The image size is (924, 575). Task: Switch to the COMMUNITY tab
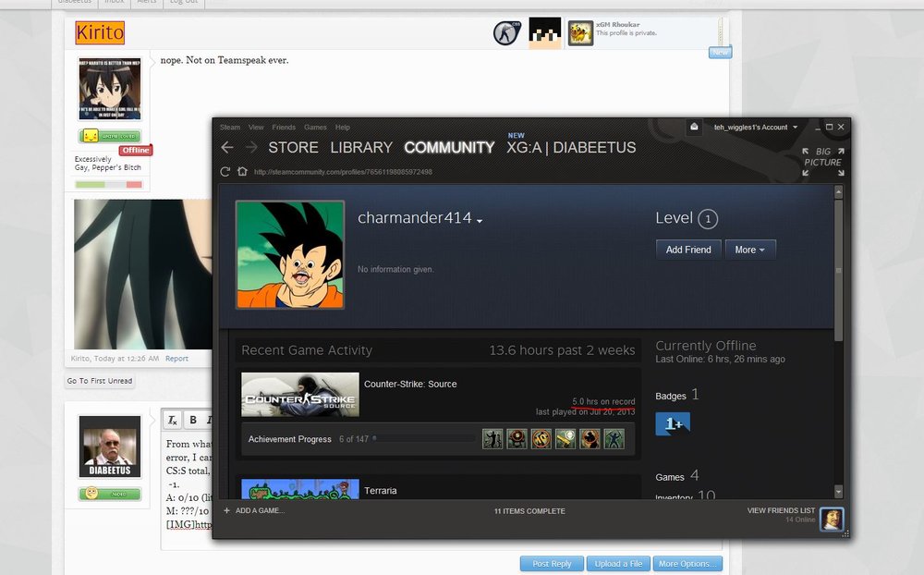point(449,147)
